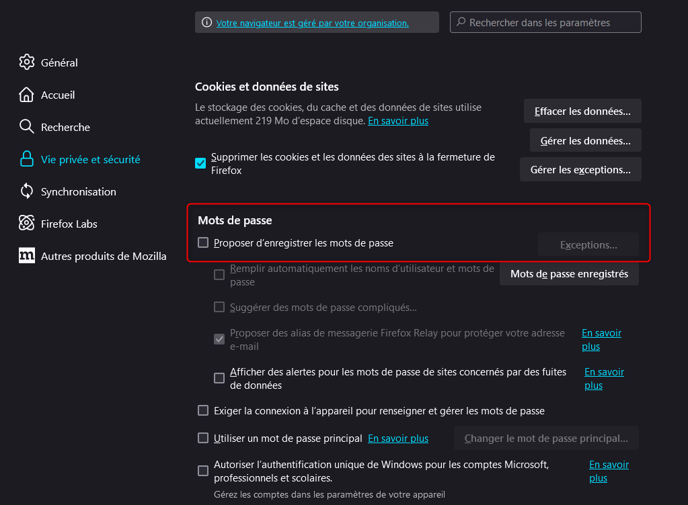Viewport: 688px width, 505px height.
Task: Check Autoriser l'authentification unique de Windows
Action: tap(203, 471)
